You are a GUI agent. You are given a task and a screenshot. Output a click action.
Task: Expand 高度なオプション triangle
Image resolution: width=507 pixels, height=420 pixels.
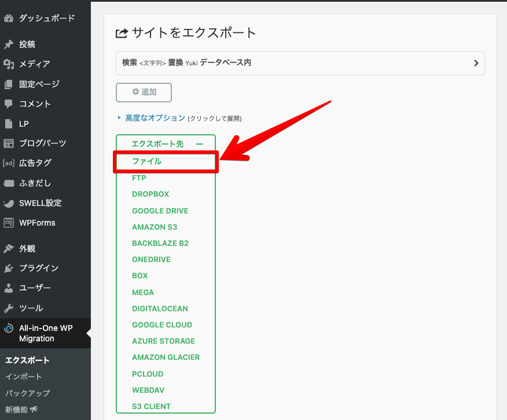tap(119, 118)
